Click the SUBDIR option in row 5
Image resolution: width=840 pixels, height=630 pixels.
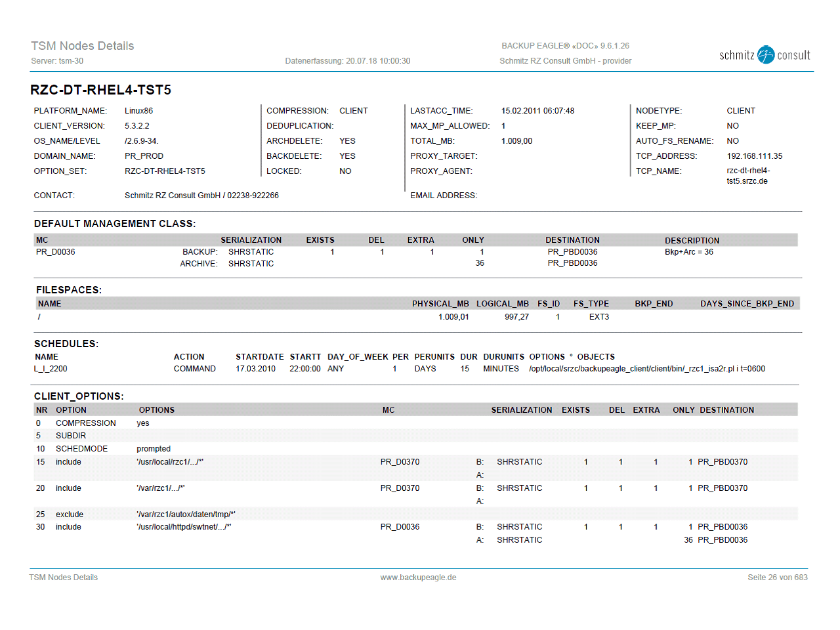71,436
